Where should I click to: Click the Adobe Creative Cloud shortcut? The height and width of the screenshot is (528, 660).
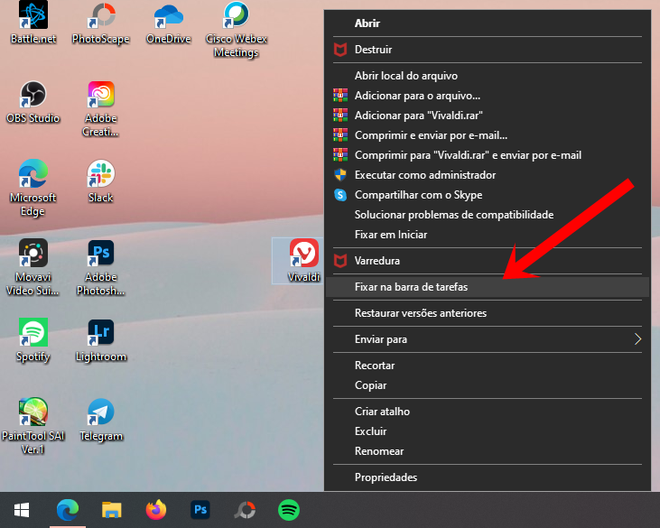(101, 109)
